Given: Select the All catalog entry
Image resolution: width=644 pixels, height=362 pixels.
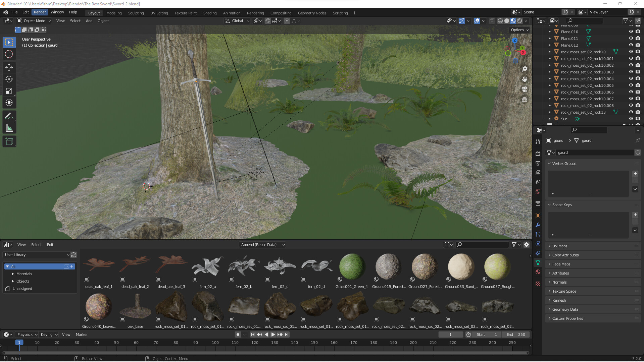Looking at the screenshot, I should (40, 266).
